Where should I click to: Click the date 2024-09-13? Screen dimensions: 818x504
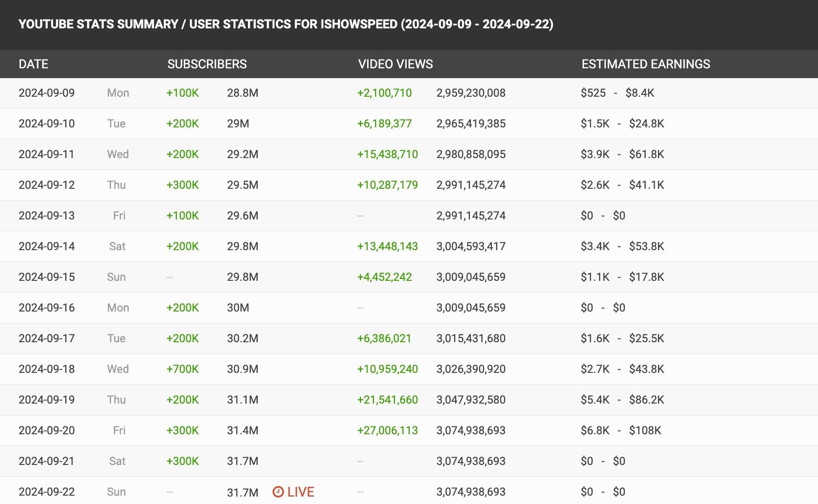[47, 216]
